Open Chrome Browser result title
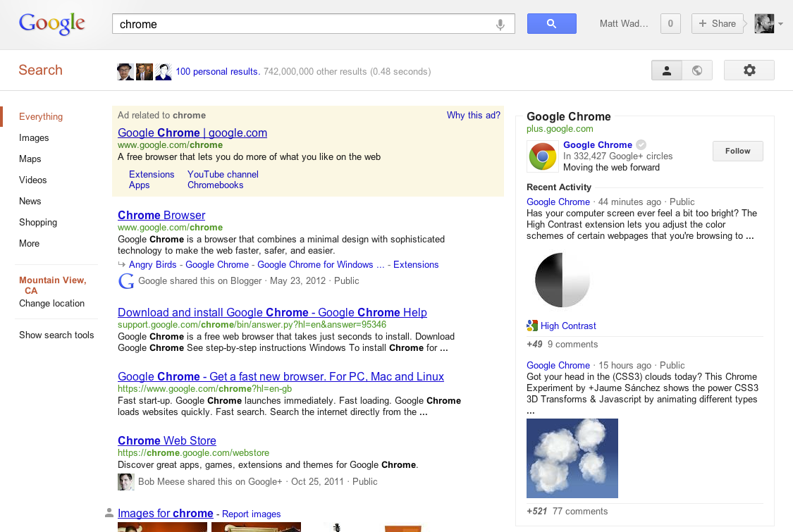Screen dimensions: 793x532 tap(161, 215)
